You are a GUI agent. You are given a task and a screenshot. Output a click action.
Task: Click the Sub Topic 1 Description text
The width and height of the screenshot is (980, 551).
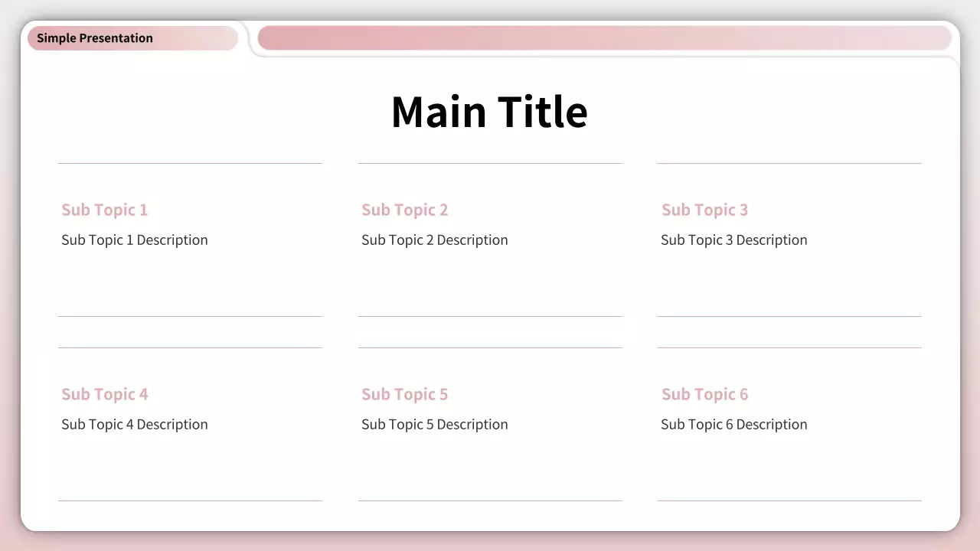135,240
